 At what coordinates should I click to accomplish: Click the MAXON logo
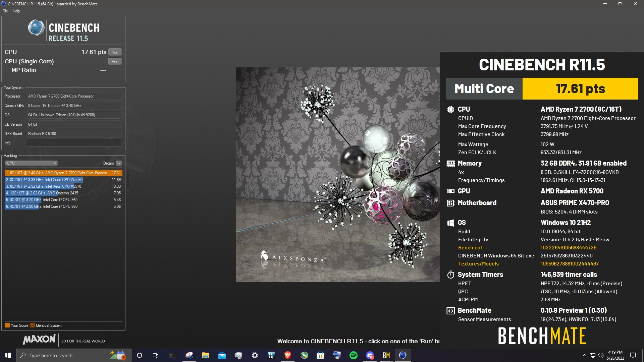coord(39,339)
